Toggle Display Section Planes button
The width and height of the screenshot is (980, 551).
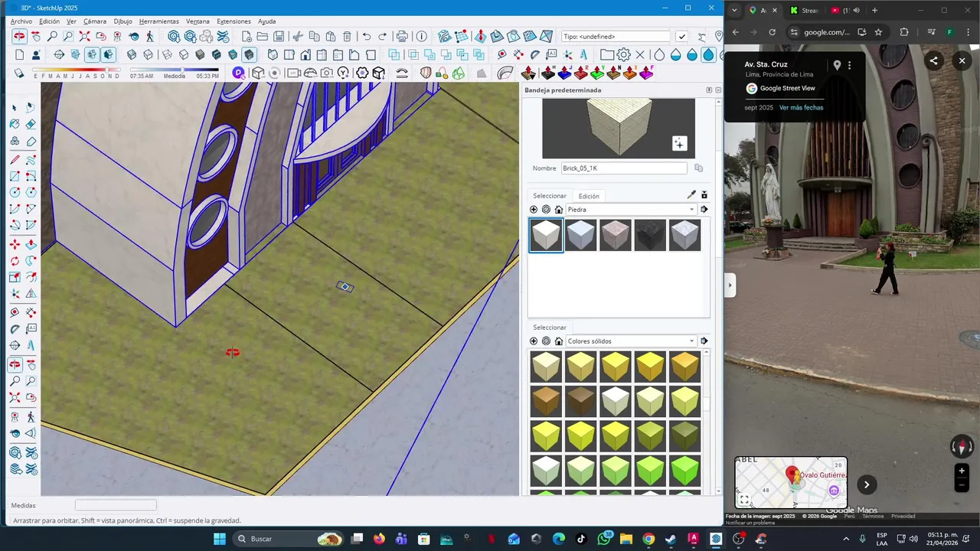click(x=75, y=55)
